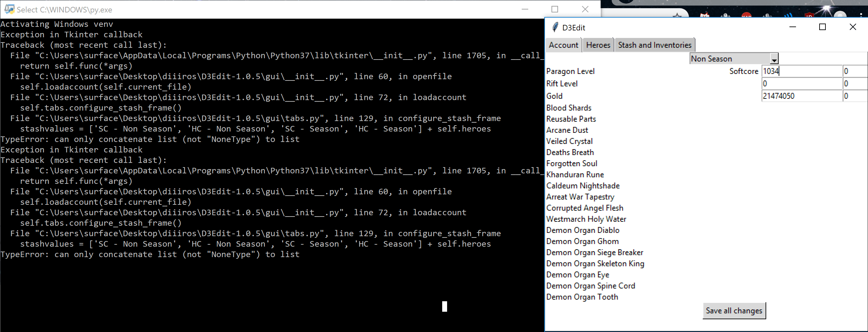868x332 pixels.
Task: Click the Demon Organ Tooth label
Action: click(582, 297)
